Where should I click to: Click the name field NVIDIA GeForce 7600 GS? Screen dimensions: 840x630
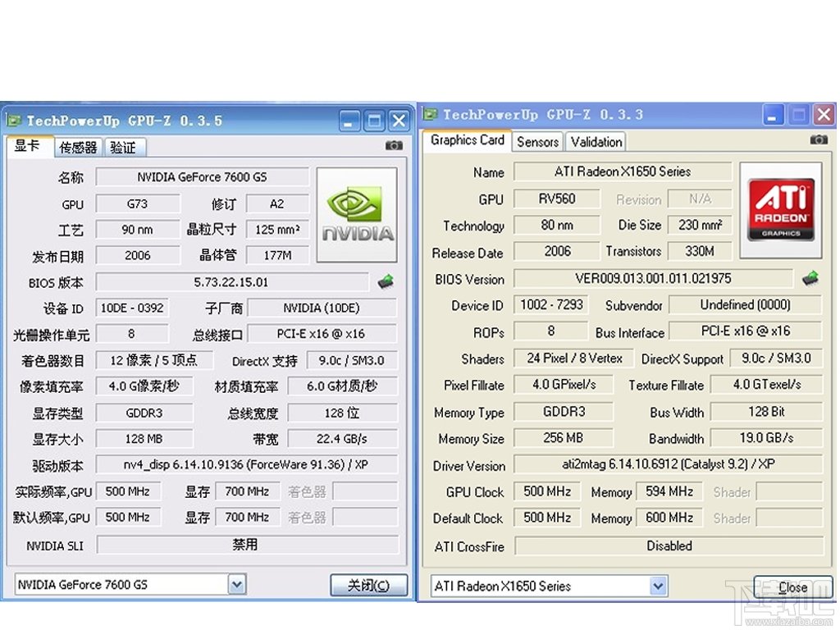202,177
